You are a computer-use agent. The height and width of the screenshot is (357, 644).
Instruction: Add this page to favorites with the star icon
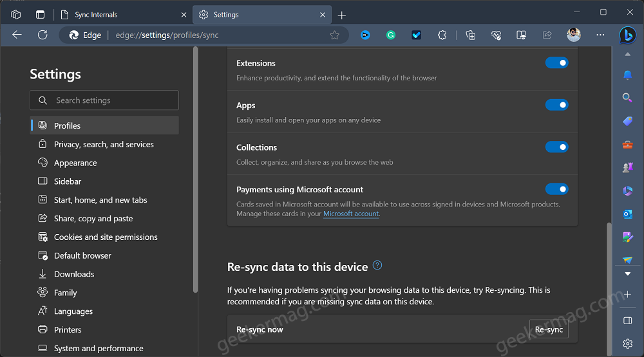[x=334, y=35]
